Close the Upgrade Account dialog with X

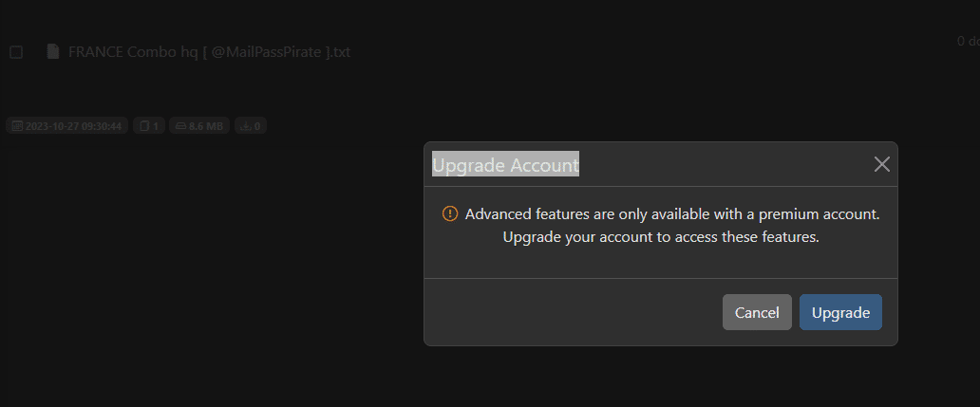(x=882, y=164)
